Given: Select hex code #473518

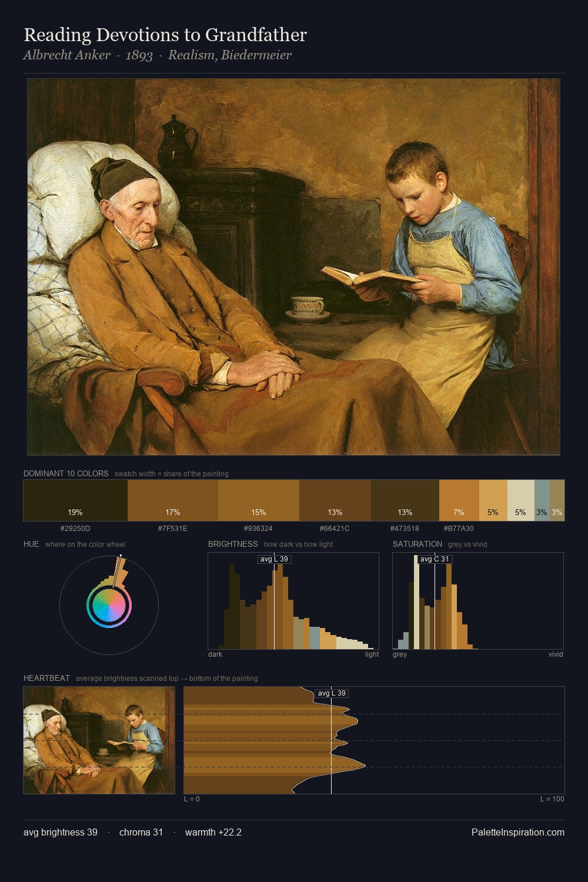Looking at the screenshot, I should point(405,529).
